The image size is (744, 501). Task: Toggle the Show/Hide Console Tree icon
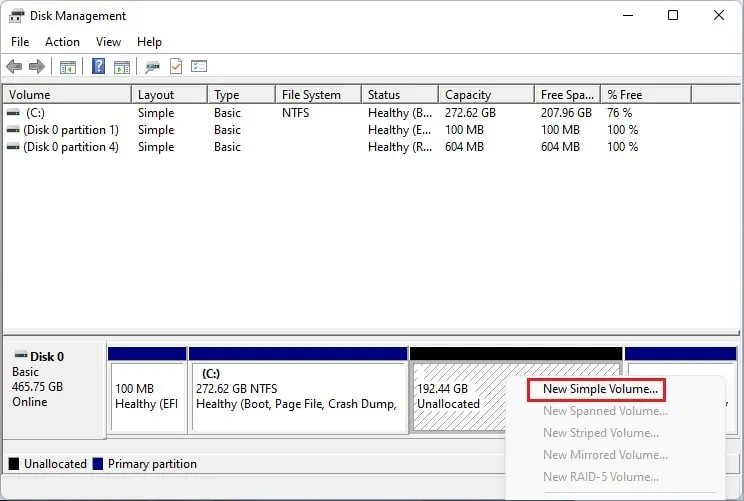tap(68, 67)
